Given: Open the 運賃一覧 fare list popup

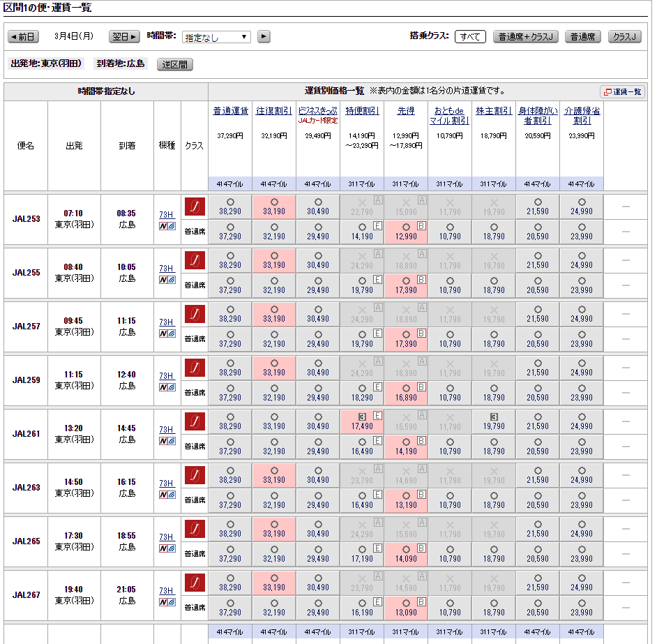Looking at the screenshot, I should 623,92.
